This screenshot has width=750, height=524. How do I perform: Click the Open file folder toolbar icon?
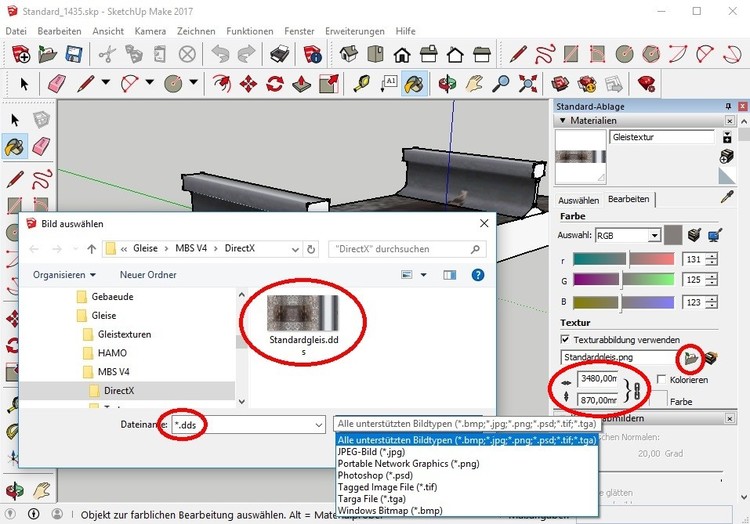click(47, 54)
